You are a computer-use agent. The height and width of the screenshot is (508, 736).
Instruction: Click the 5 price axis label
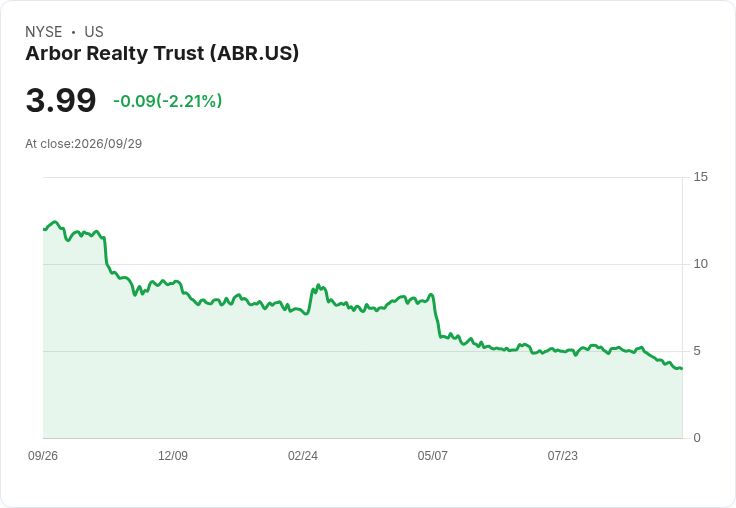click(x=697, y=351)
